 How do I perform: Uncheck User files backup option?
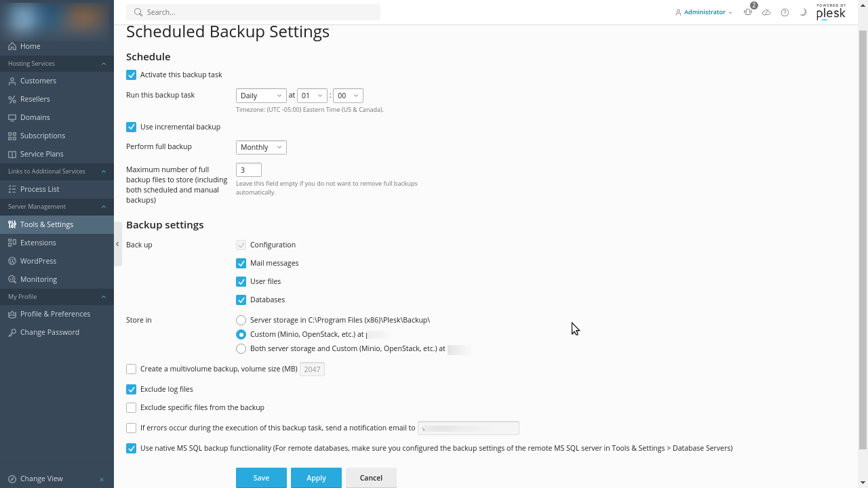pos(241,281)
